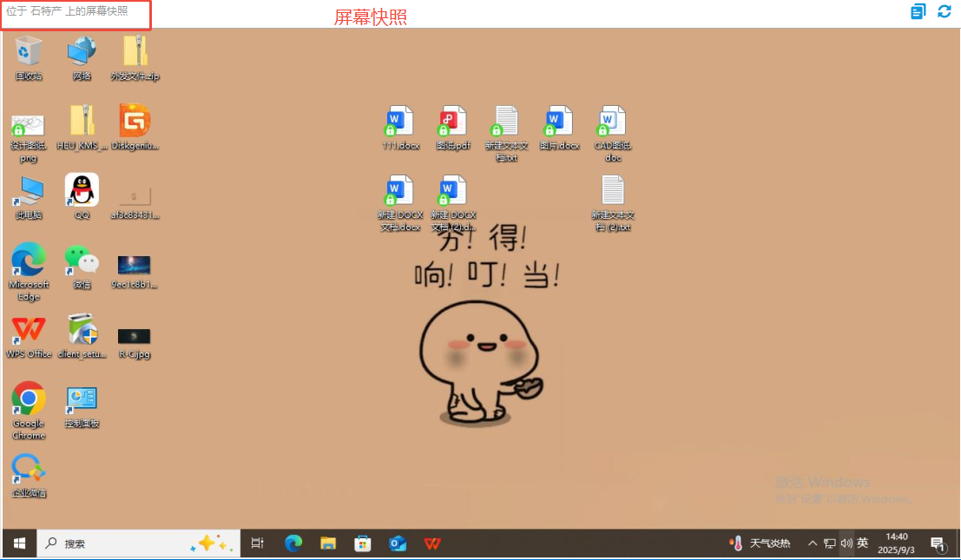
Task: Open Task View in the taskbar
Action: click(x=258, y=544)
